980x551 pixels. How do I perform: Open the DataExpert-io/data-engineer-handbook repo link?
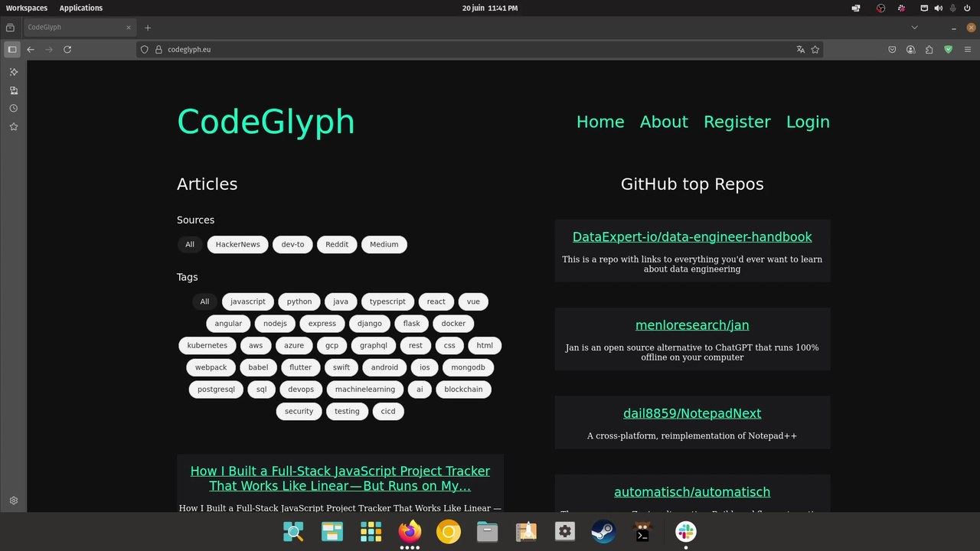click(692, 237)
